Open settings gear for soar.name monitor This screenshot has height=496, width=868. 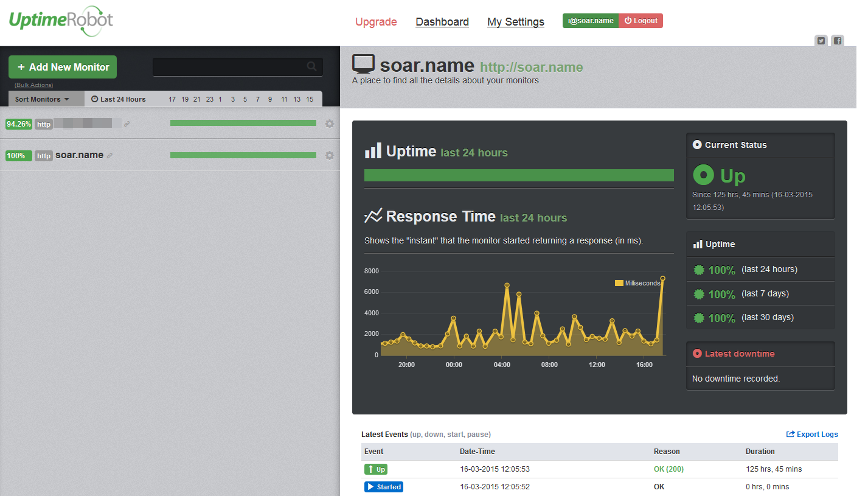click(x=330, y=155)
